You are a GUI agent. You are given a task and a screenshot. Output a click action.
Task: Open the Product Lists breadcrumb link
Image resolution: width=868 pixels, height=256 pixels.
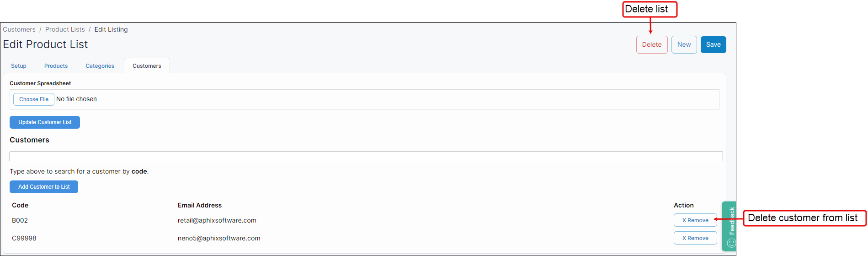pos(65,29)
